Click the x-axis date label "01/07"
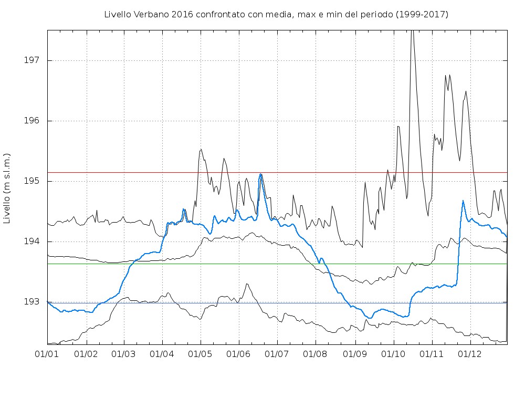Image resolution: width=525 pixels, height=420 pixels. [277, 354]
